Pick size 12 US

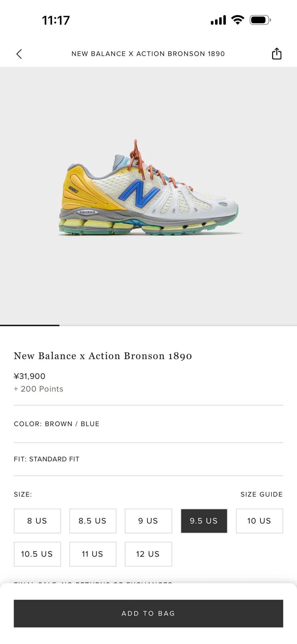pos(148,554)
